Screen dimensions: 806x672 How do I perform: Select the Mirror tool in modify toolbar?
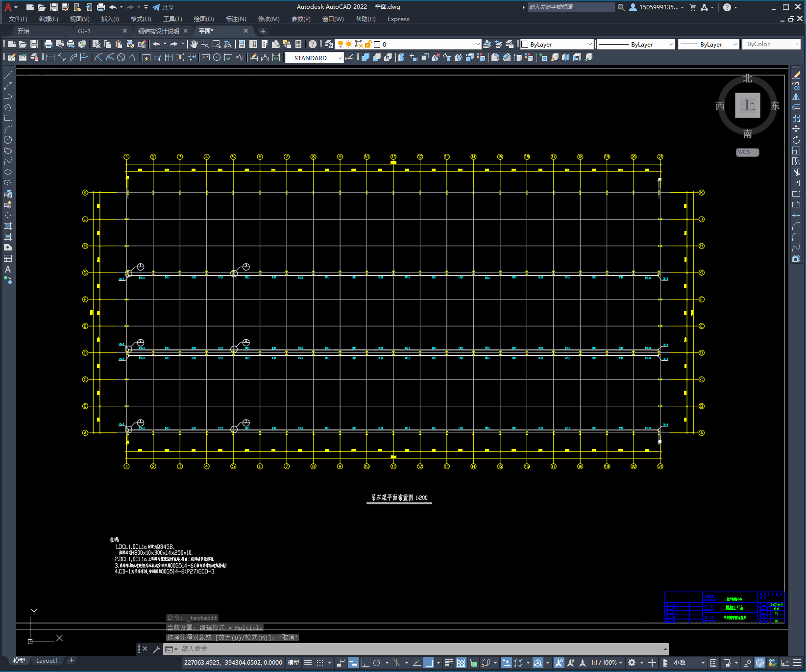pos(796,97)
